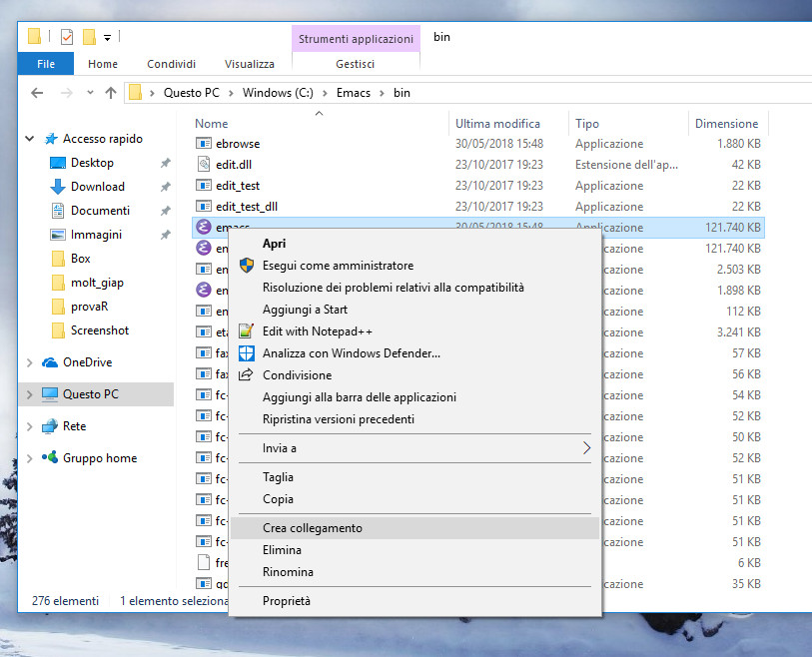Click the folder icon in address bar

click(x=135, y=93)
